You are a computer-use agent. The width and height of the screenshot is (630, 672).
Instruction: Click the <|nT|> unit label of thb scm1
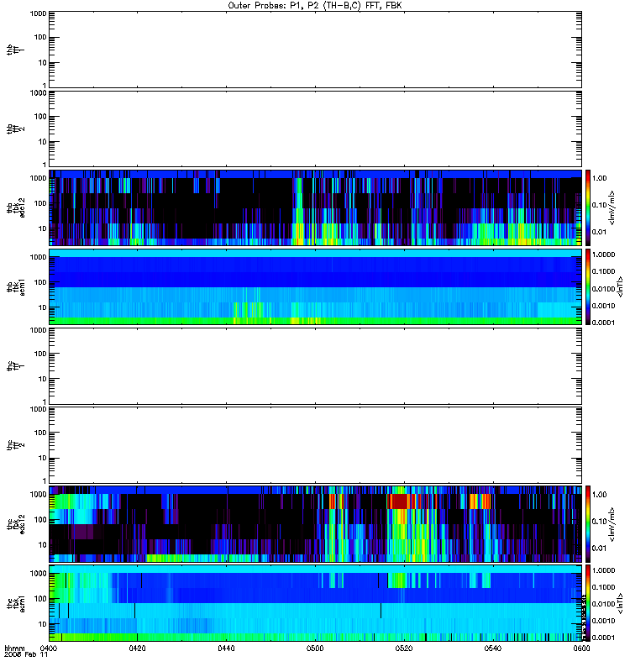620,286
